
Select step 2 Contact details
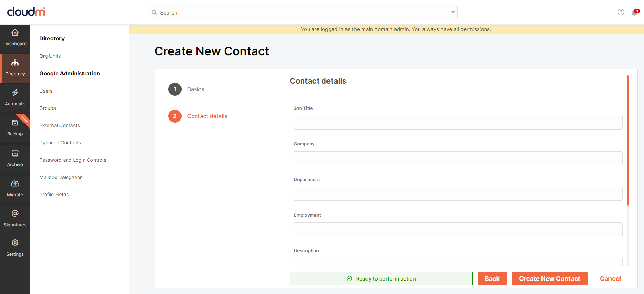(x=198, y=116)
